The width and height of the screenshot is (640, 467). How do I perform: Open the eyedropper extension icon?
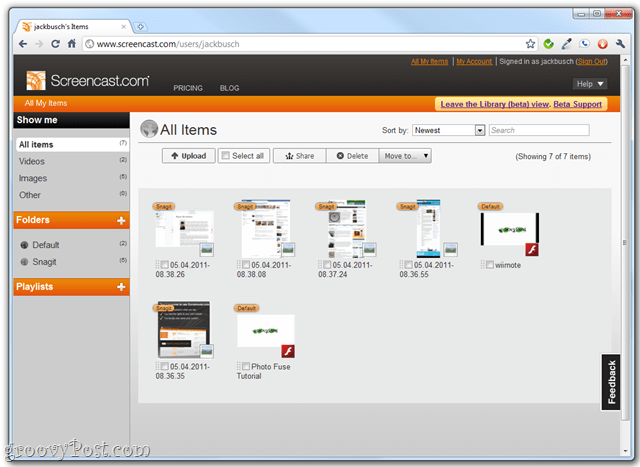(567, 44)
